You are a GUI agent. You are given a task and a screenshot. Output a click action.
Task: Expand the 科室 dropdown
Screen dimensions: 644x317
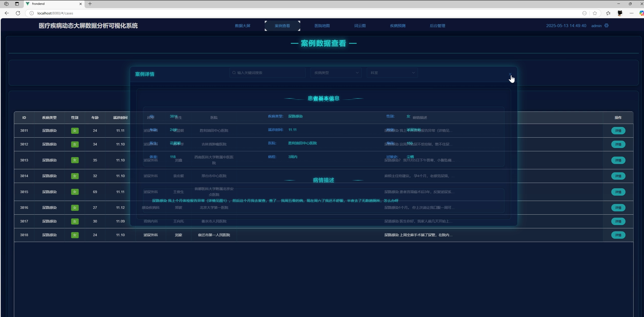[392, 73]
